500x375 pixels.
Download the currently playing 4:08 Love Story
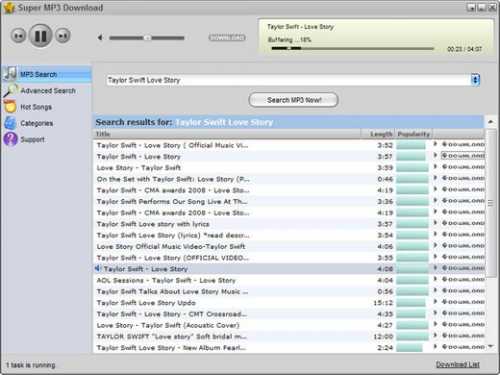click(463, 268)
